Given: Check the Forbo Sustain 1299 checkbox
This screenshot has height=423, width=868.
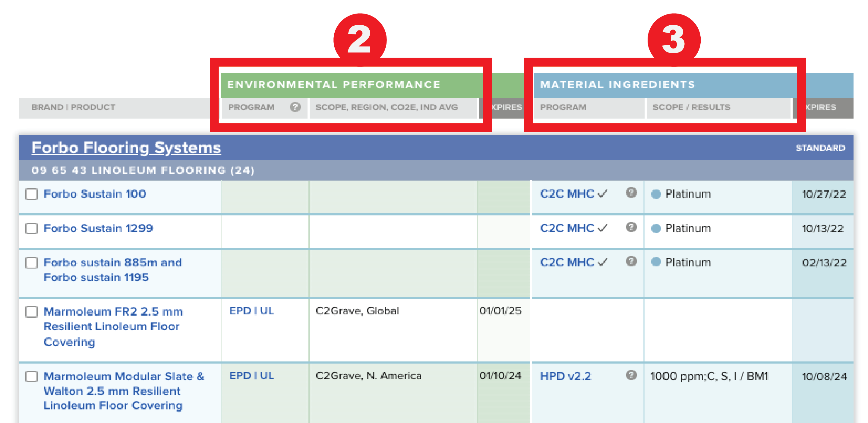Looking at the screenshot, I should point(31,228).
